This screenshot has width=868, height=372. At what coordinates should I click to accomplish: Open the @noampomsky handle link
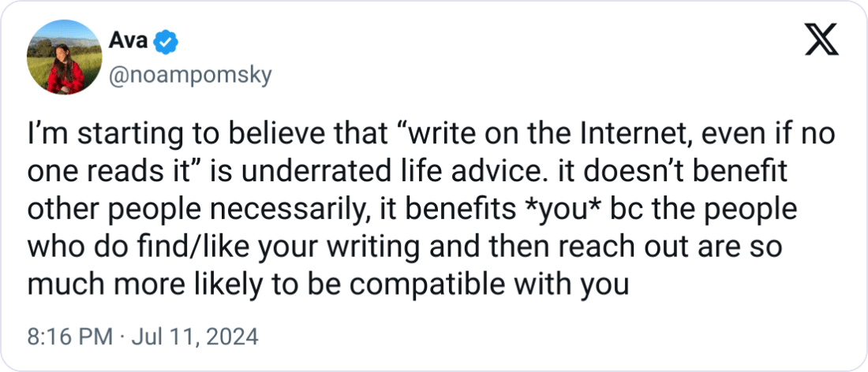pos(190,76)
